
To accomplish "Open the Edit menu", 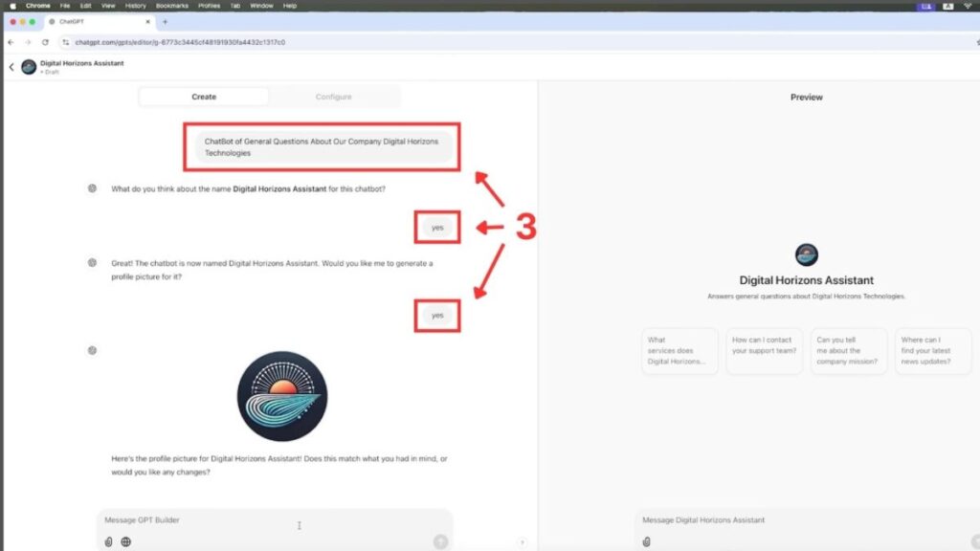I will point(85,6).
